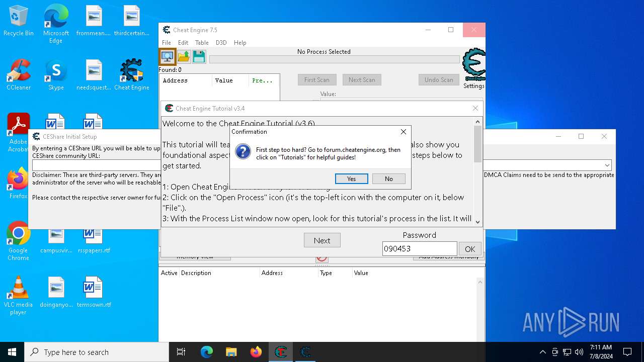Screen dimensions: 644x362
Task: Click Windows Start button
Action: [12, 352]
